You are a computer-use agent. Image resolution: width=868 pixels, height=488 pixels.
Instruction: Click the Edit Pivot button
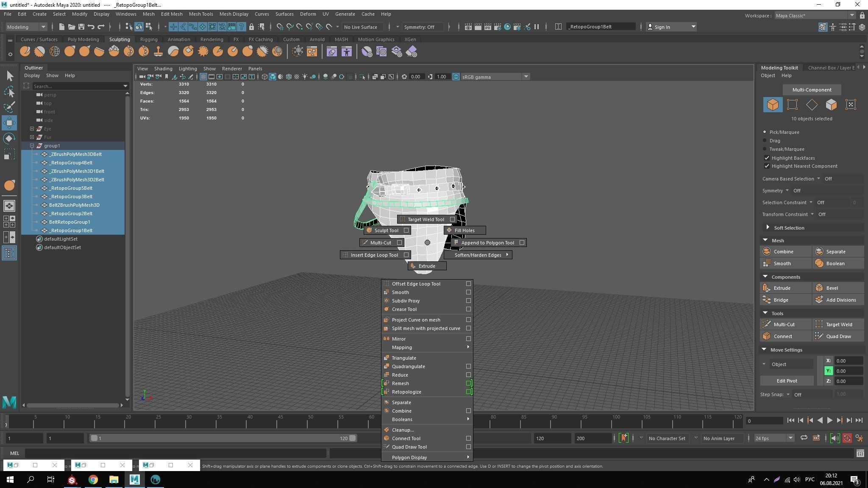pos(787,381)
